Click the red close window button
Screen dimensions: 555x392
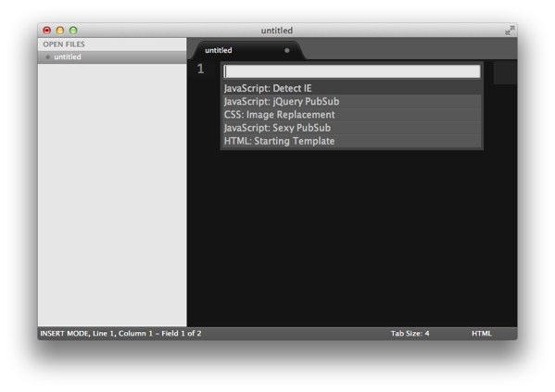click(x=47, y=31)
